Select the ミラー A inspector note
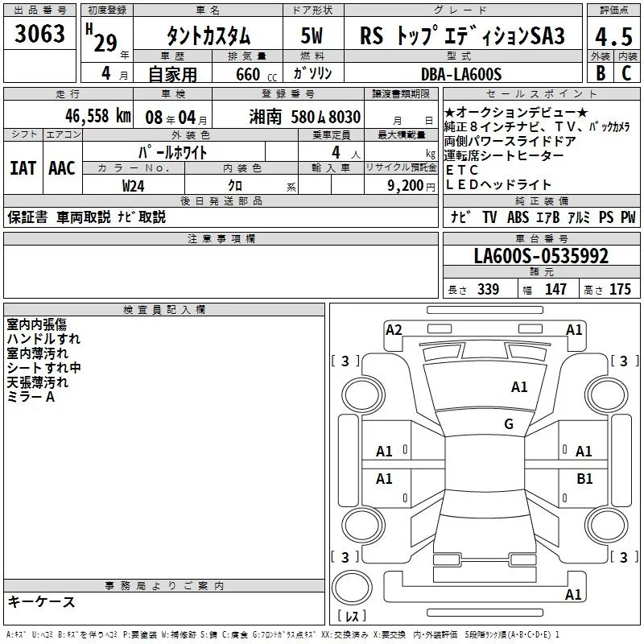644x644 pixels. pos(31,397)
